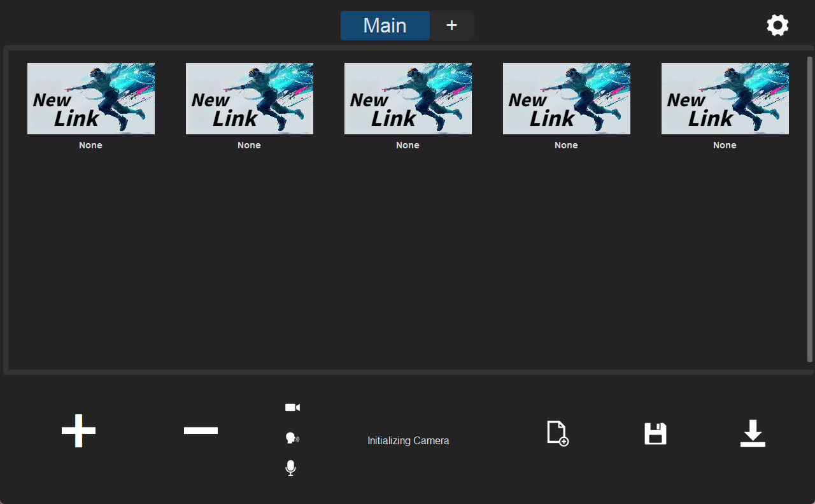Create a new file with the document-plus icon

556,433
